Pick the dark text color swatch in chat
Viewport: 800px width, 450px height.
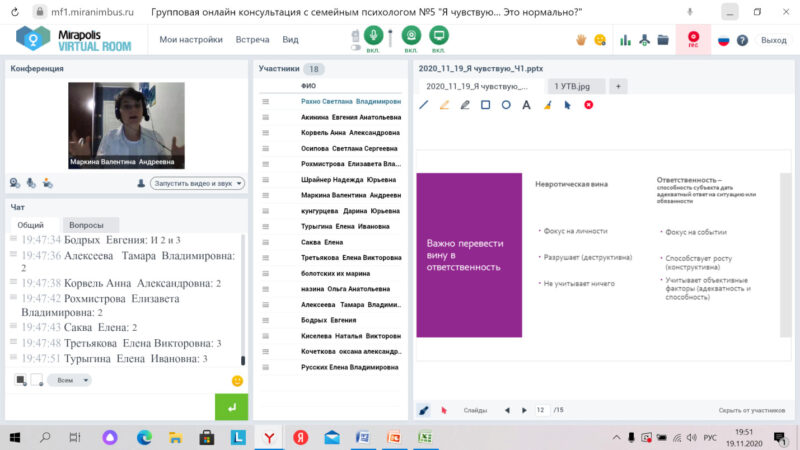tap(20, 380)
